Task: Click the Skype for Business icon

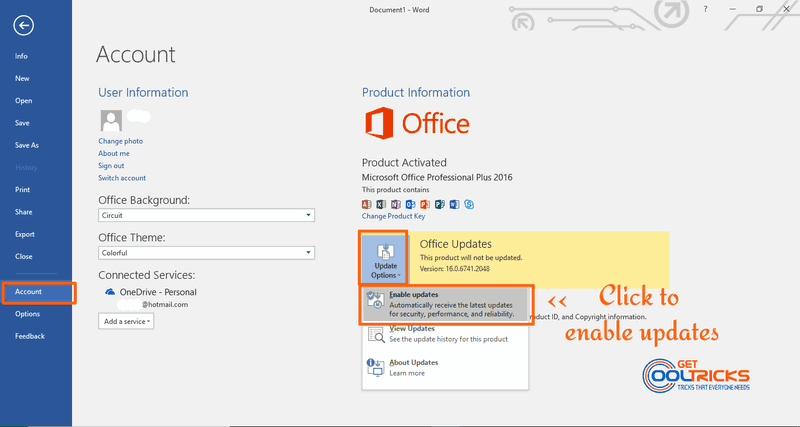Action: pyautogui.click(x=469, y=205)
